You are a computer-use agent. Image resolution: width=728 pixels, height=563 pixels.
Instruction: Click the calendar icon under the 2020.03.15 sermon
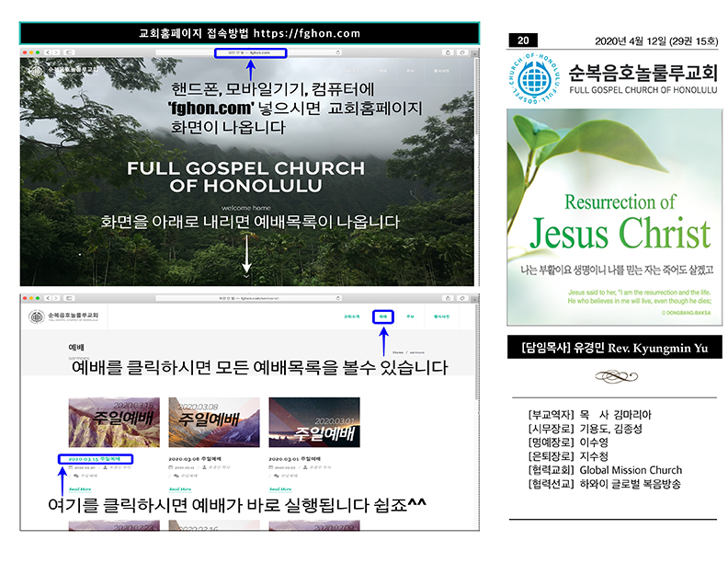71,467
